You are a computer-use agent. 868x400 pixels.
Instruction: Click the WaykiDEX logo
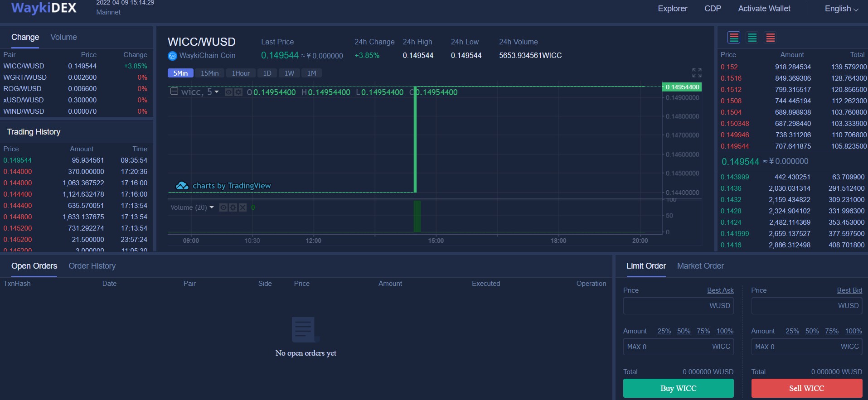(x=44, y=8)
